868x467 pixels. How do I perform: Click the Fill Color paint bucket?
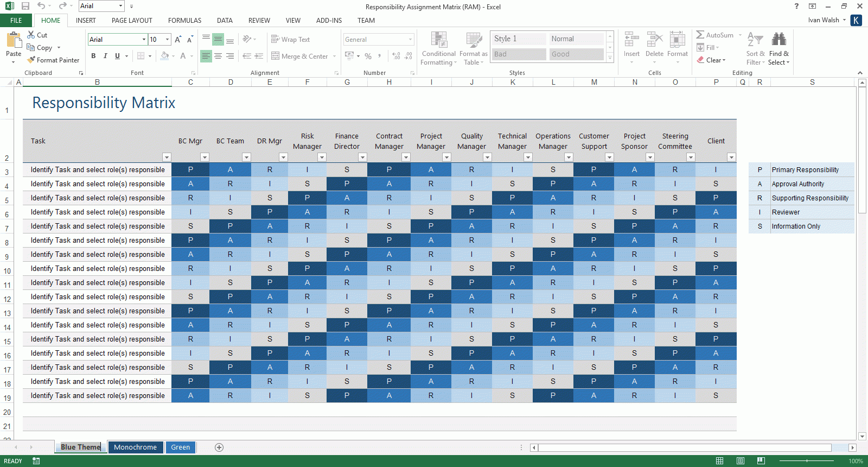[164, 56]
